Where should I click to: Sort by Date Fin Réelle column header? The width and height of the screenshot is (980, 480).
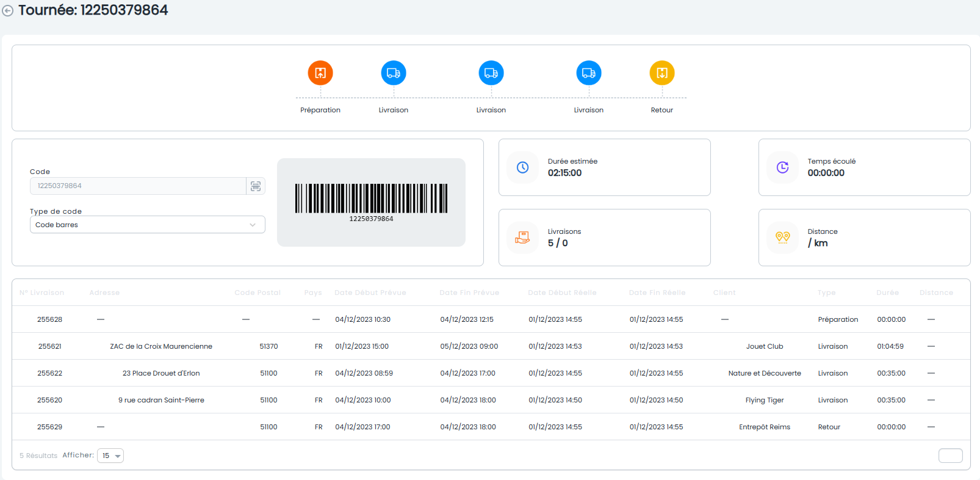point(657,293)
